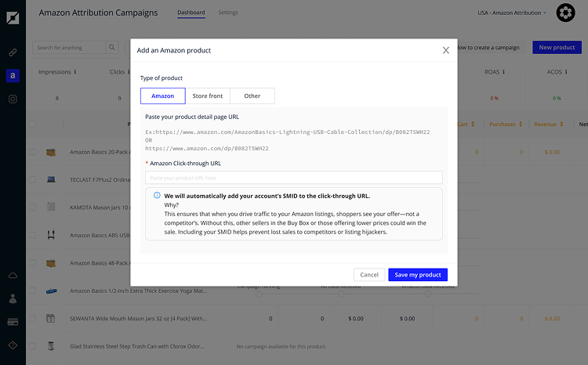Image resolution: width=588 pixels, height=365 pixels.
Task: Check the TECLAST F7Plus2 row checkbox
Action: click(33, 179)
